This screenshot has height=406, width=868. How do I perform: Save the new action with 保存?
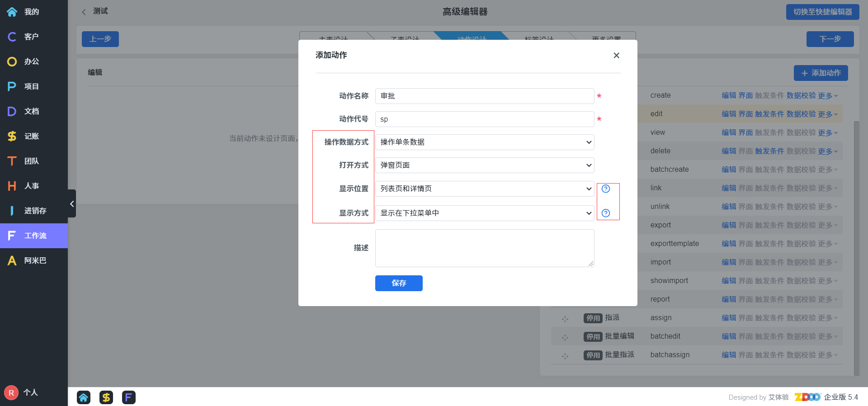coord(398,283)
